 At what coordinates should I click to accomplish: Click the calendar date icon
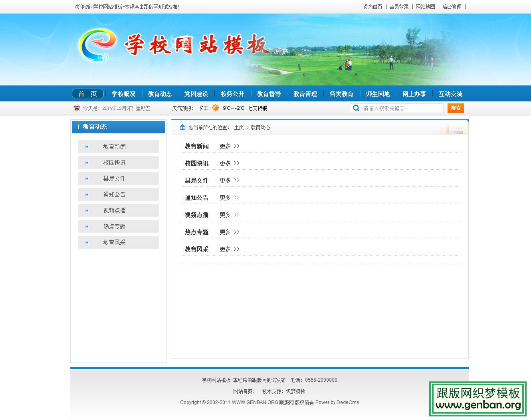point(77,108)
